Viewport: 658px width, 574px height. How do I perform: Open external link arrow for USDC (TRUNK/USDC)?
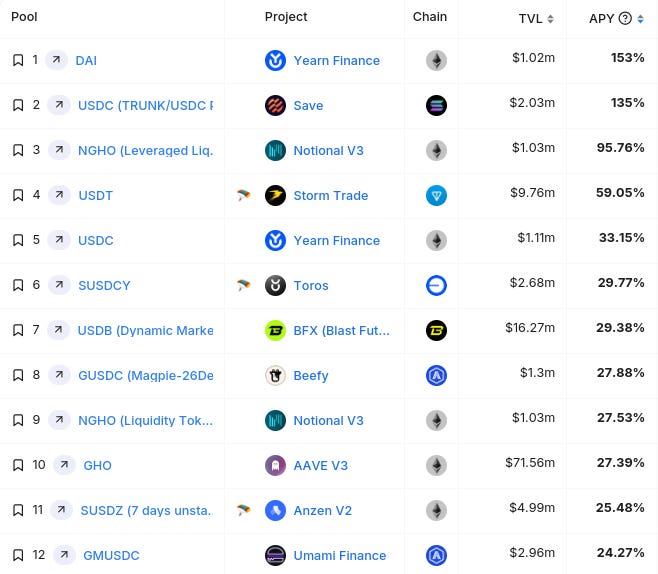click(x=59, y=105)
